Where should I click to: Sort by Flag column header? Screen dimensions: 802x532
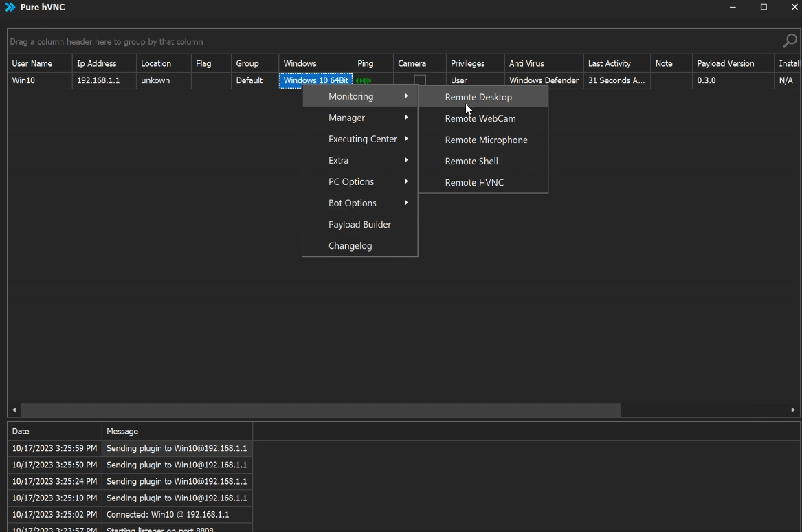point(211,63)
